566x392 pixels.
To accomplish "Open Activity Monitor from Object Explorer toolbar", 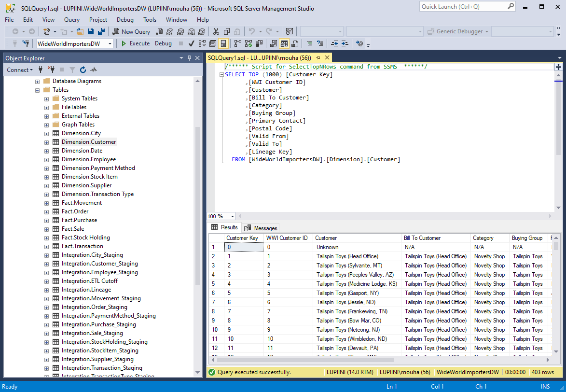I will pos(94,70).
